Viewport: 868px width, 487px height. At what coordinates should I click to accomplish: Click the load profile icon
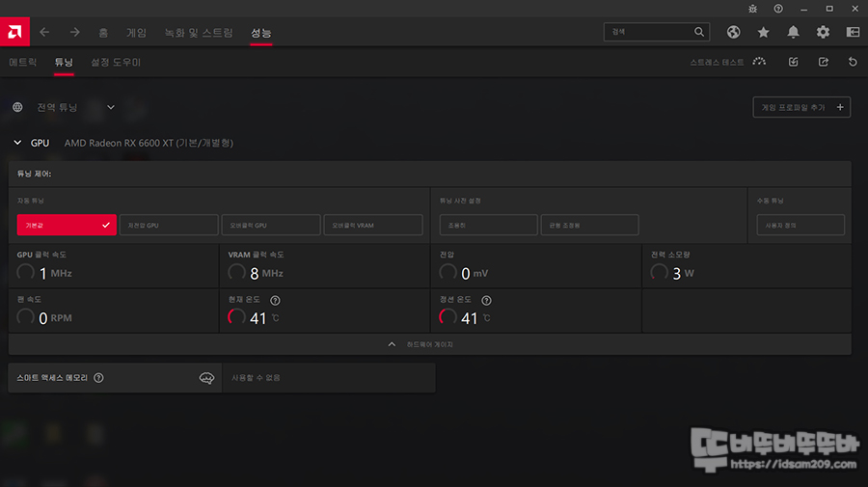click(x=794, y=62)
